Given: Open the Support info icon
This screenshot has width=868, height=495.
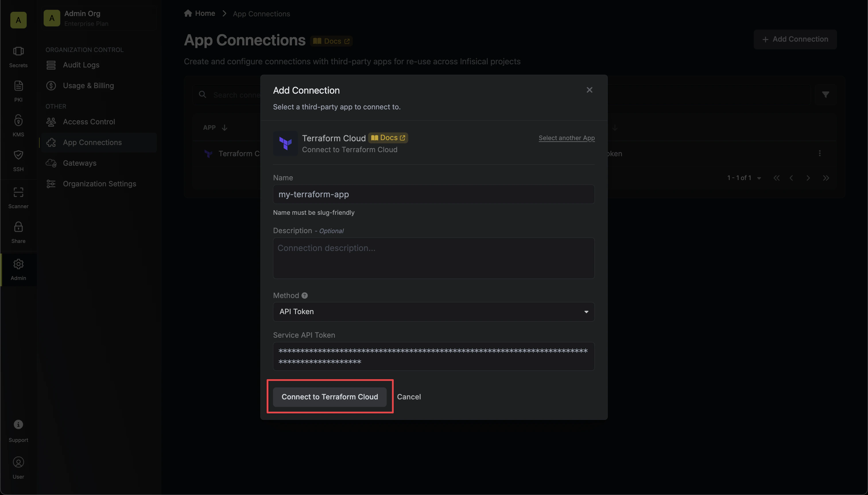Looking at the screenshot, I should pos(18,424).
